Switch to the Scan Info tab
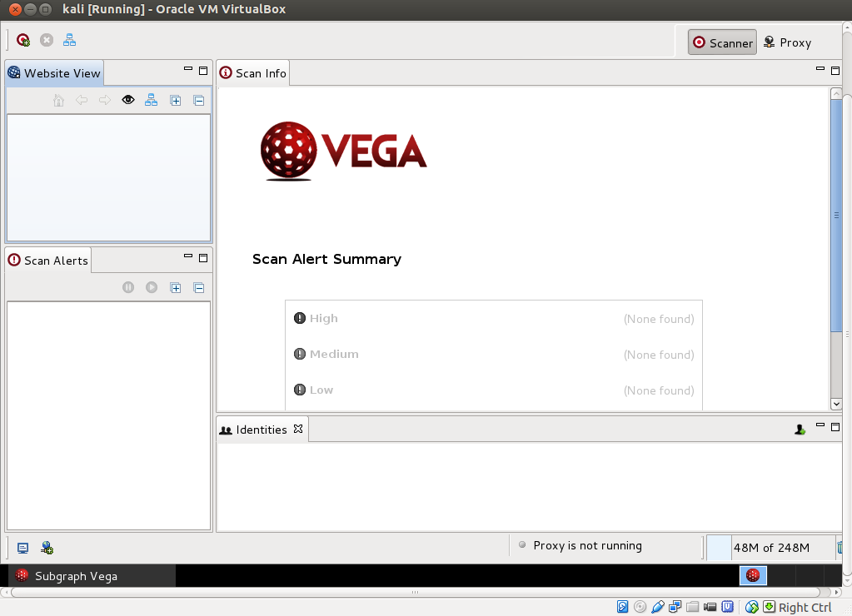The width and height of the screenshot is (852, 616). 252,72
